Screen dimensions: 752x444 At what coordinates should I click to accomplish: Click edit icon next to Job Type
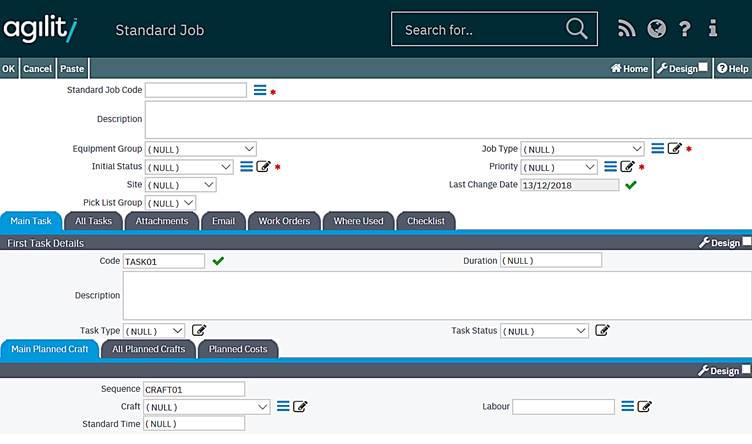[675, 149]
